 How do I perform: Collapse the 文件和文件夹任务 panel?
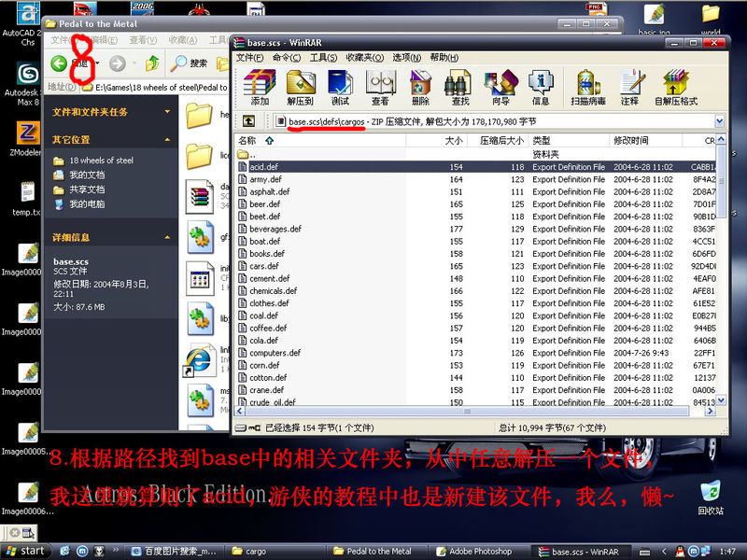tap(167, 112)
